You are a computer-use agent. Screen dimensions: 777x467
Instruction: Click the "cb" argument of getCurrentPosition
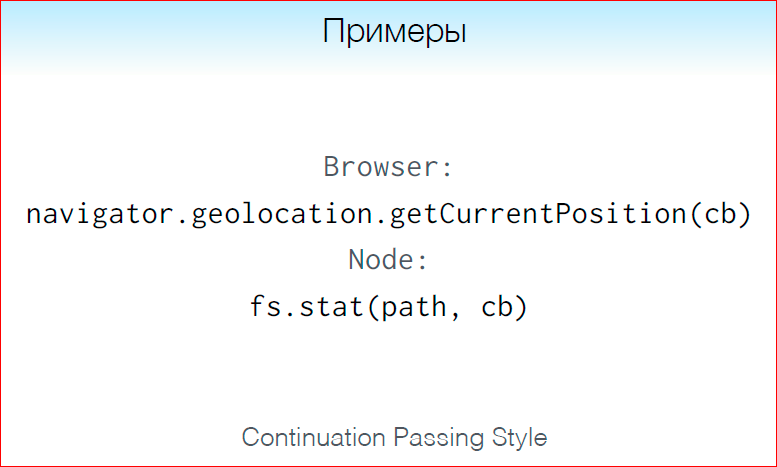(716, 214)
